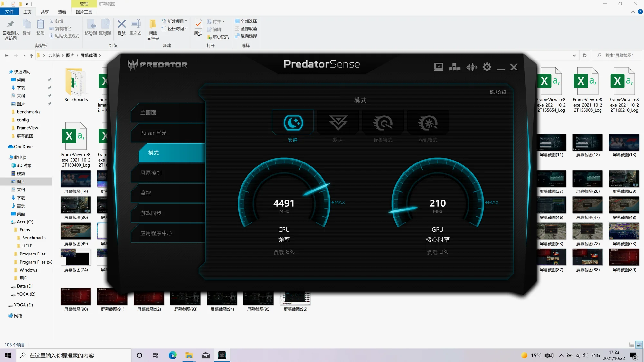Click 历史记录 in the ribbon
The image size is (644, 362).
218,37
